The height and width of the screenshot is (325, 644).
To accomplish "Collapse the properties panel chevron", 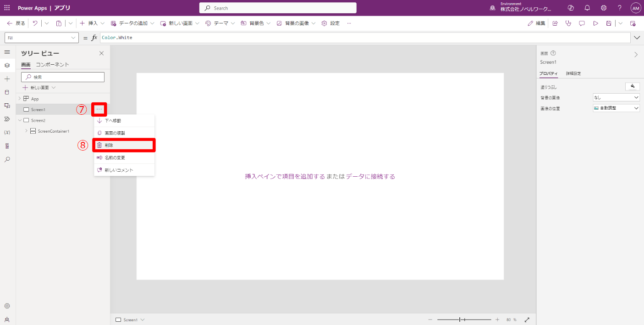I will (x=636, y=55).
